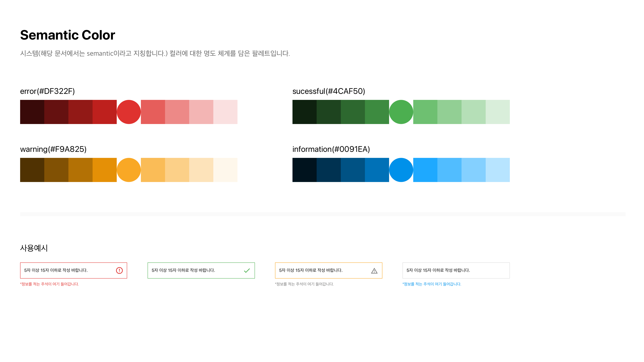Select the circular blue base swatch of information palette

point(401,170)
